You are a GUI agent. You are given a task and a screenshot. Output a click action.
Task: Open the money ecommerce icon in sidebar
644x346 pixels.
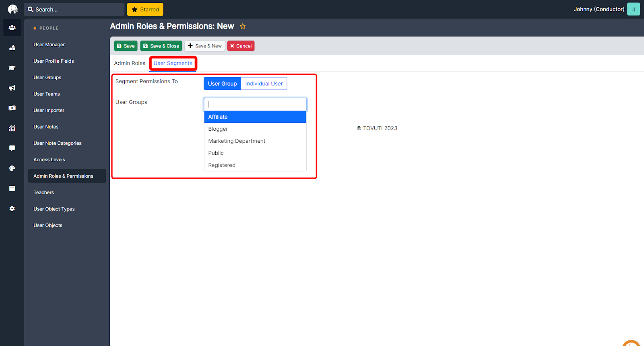[12, 108]
